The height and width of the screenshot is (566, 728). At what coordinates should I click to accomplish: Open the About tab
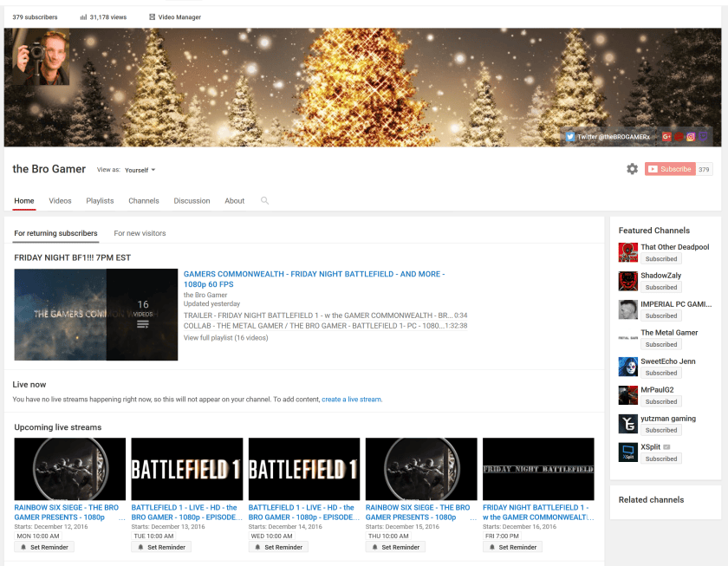(x=235, y=200)
